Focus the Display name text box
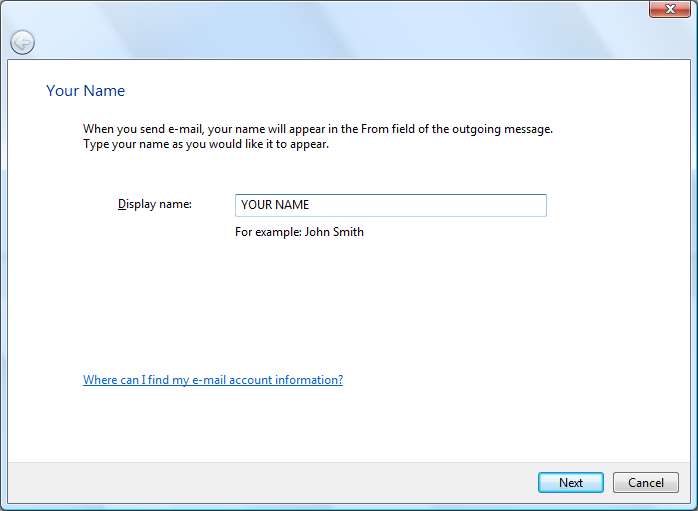Viewport: 698px width, 511px height. 390,205
